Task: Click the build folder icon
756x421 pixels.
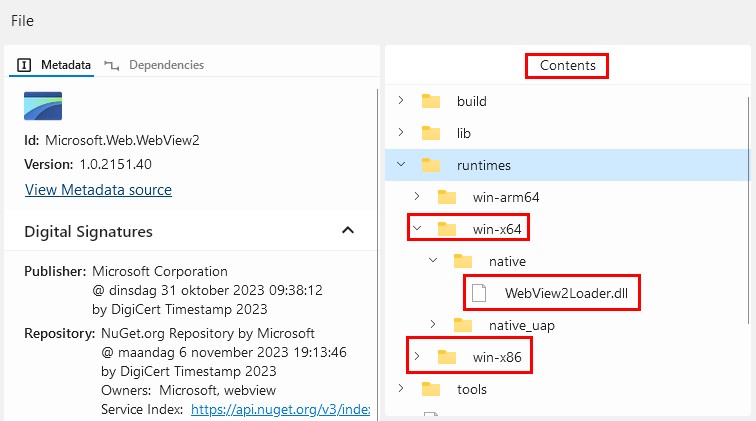Action: (x=431, y=101)
